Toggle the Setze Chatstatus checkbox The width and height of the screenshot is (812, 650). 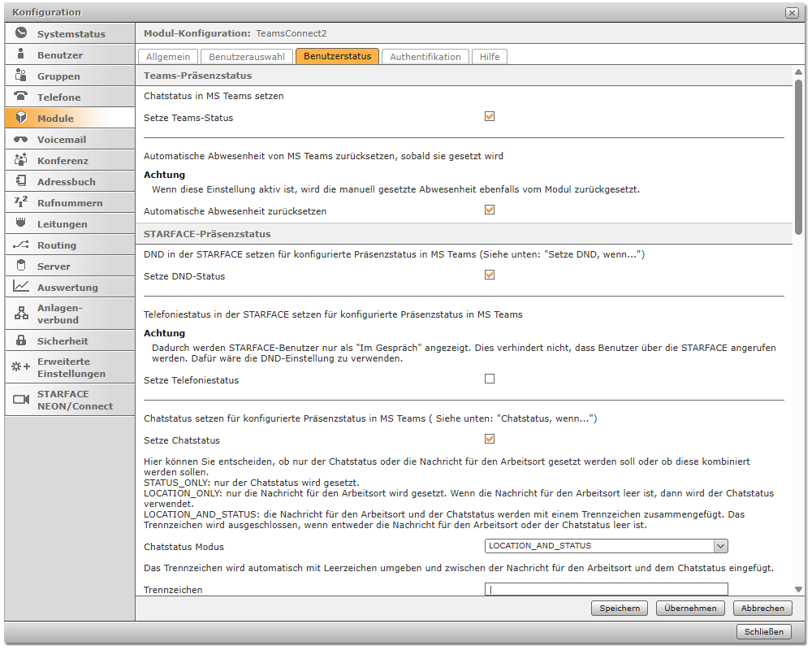click(490, 439)
